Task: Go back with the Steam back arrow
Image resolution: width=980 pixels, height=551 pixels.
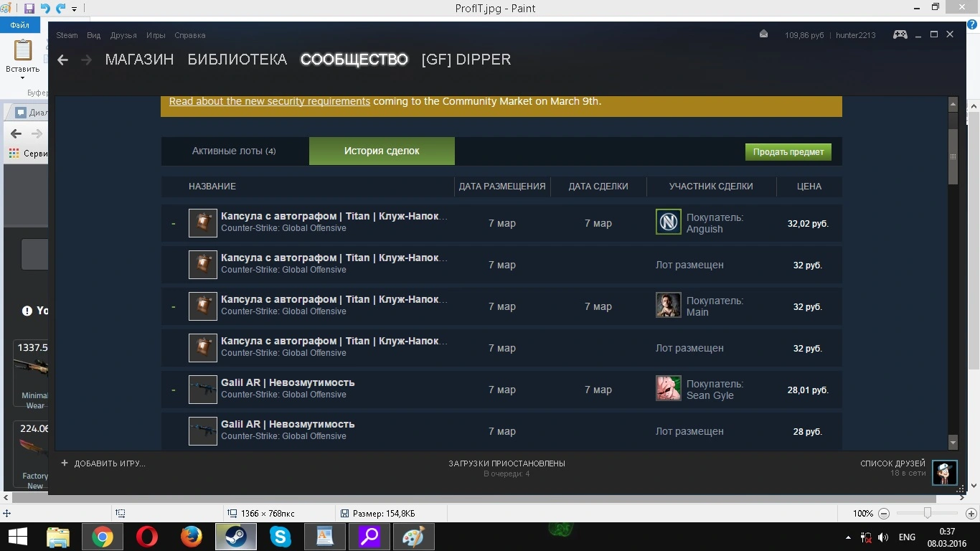Action: coord(62,60)
